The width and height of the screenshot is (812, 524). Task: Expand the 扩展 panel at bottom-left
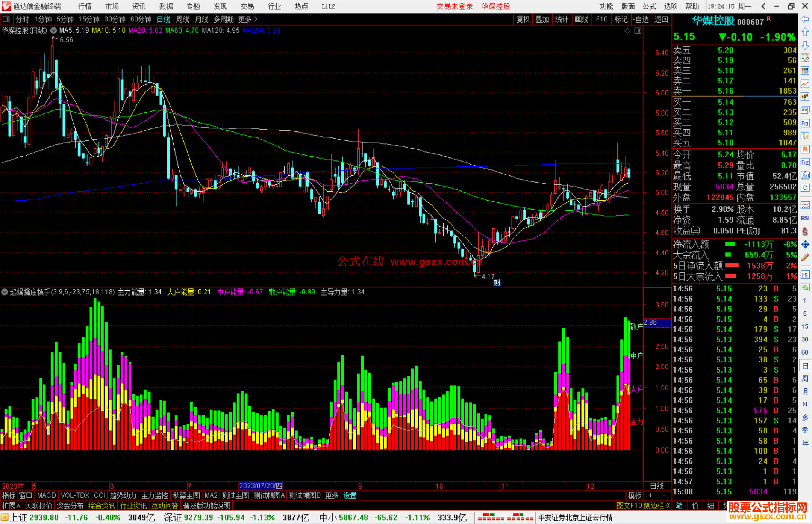coord(11,506)
